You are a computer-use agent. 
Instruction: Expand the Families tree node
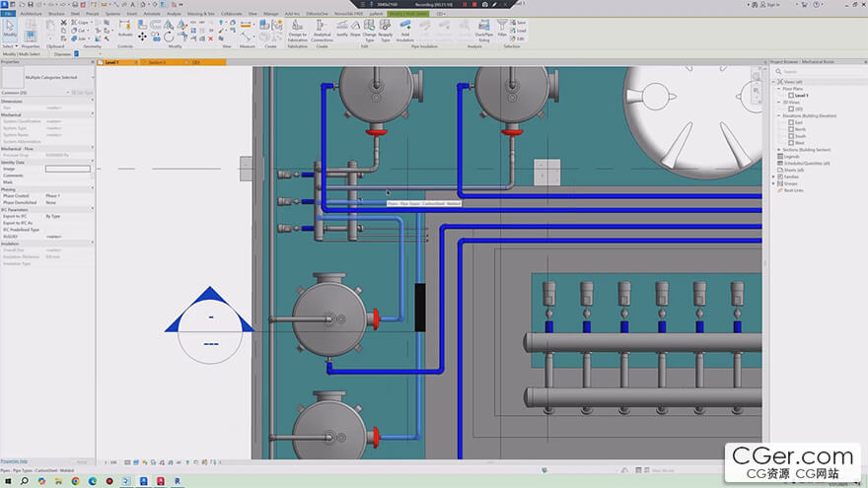[x=773, y=176]
